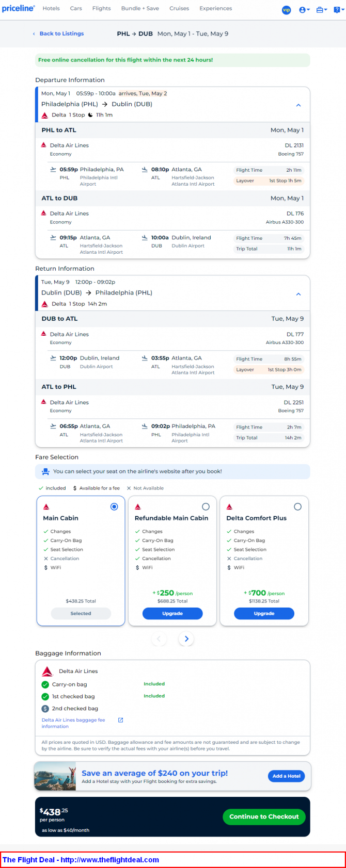Collapse the Departure Information card

[x=298, y=105]
